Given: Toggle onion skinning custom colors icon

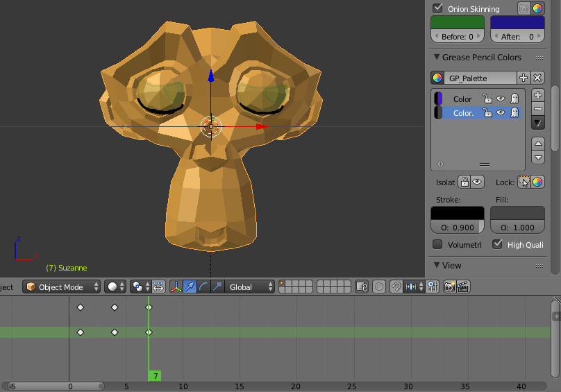Looking at the screenshot, I should 537,8.
